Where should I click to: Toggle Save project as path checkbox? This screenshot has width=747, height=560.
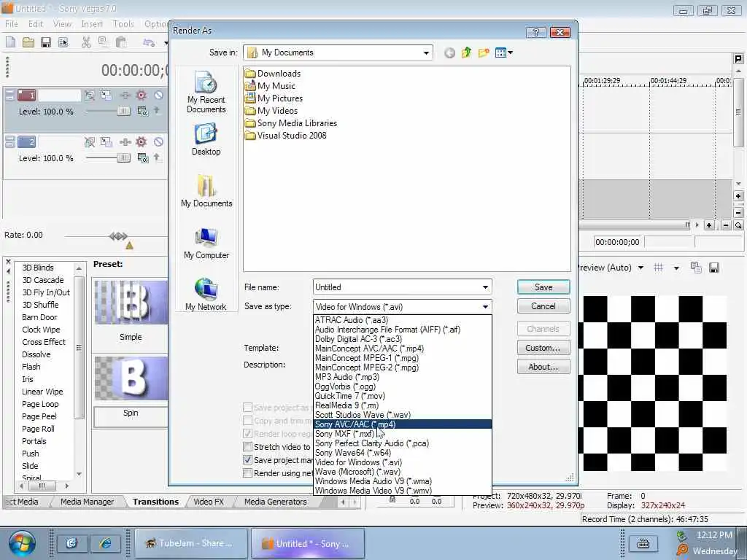pos(247,408)
